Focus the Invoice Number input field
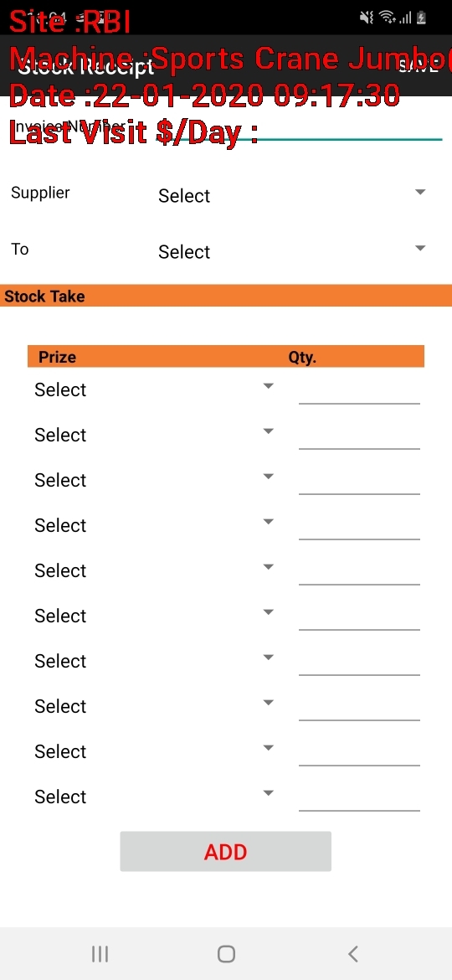The width and height of the screenshot is (452, 980). pyautogui.click(x=299, y=126)
